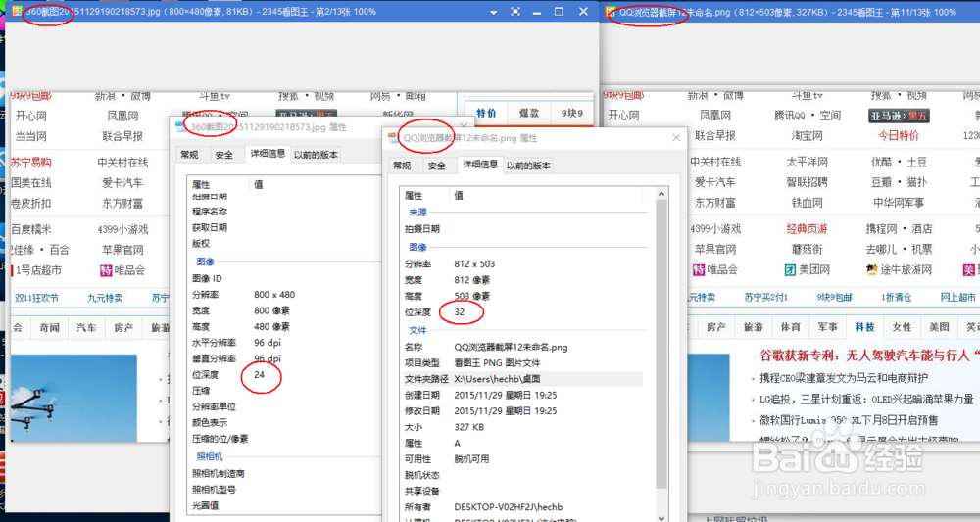Click the 唯品会 特 icon in QQ浏览器截屏 viewer
Screen dimensions: 980x522
[x=698, y=269]
